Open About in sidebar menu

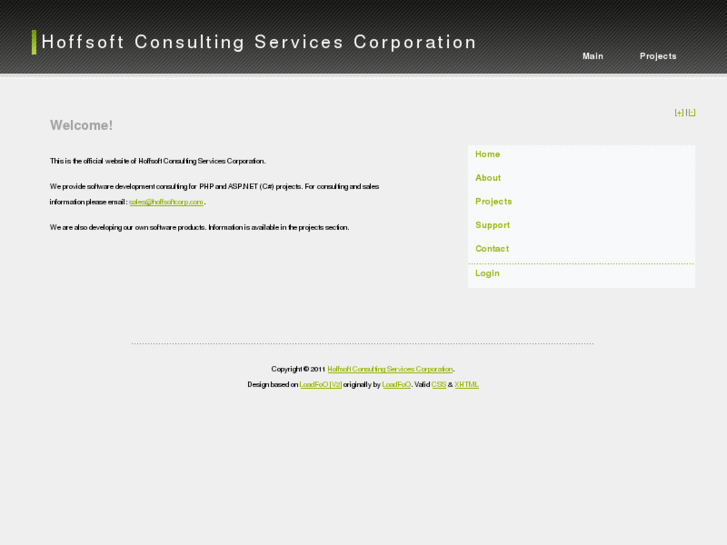488,178
